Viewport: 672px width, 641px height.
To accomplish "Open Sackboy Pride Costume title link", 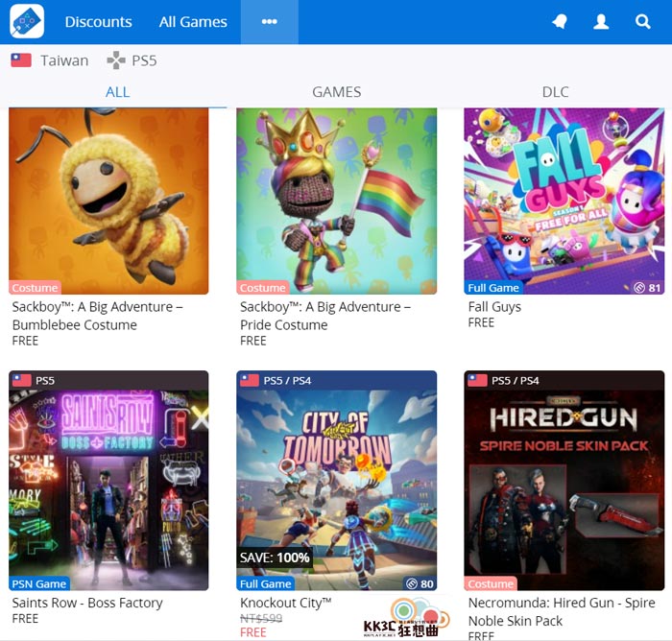I will click(x=325, y=316).
